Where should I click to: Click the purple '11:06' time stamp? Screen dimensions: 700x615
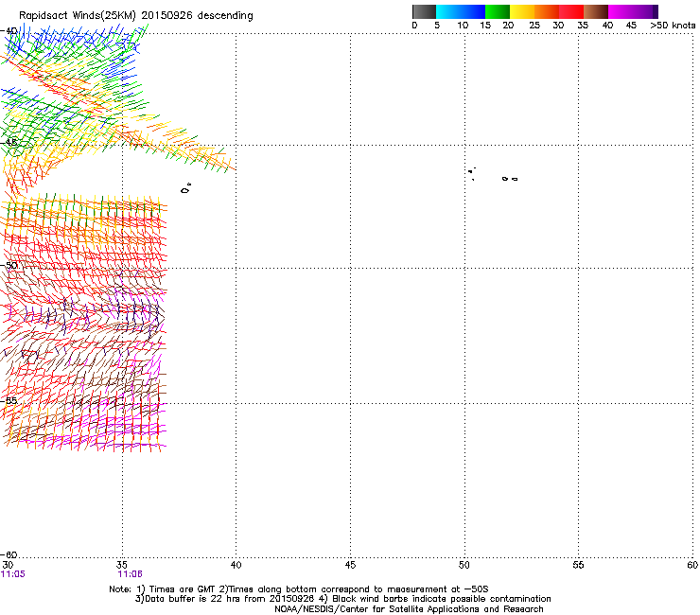130,574
